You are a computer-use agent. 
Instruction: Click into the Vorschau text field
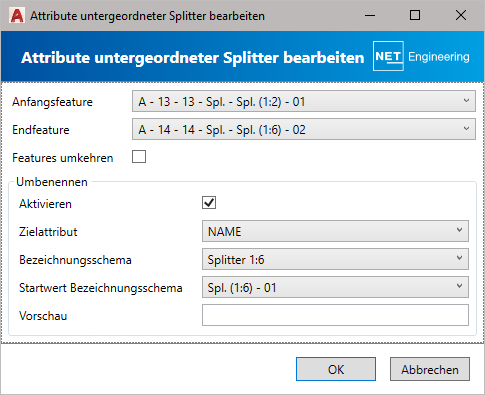click(335, 315)
